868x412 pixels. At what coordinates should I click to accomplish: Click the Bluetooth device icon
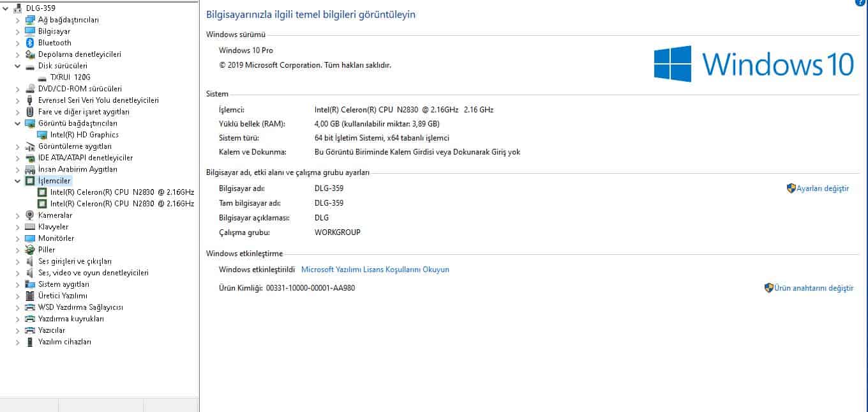click(29, 43)
